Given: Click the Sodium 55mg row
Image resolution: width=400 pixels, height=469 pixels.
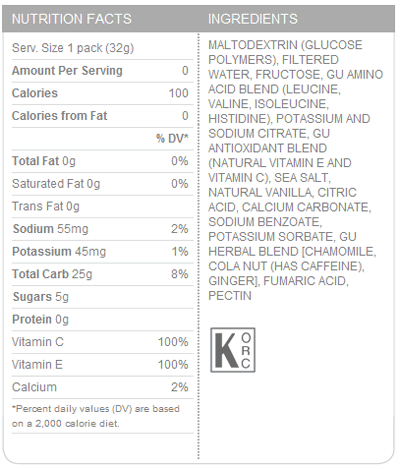Looking at the screenshot, I should [103, 229].
